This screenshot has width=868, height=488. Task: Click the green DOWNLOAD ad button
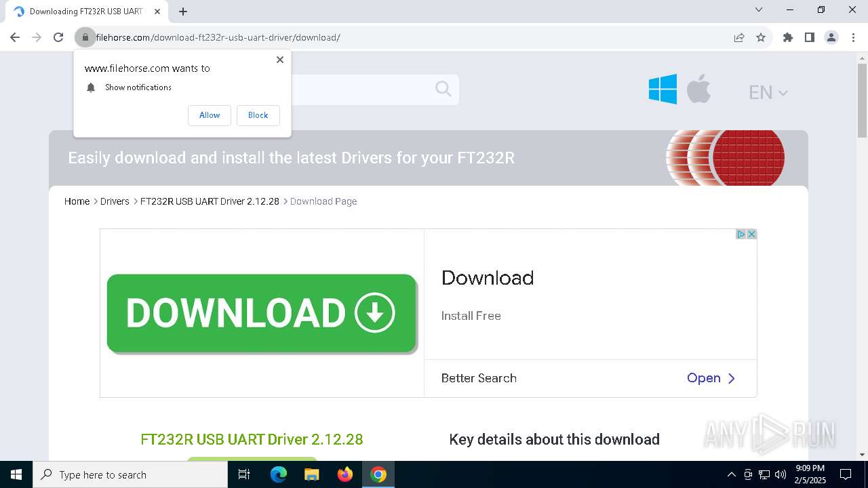pyautogui.click(x=262, y=313)
